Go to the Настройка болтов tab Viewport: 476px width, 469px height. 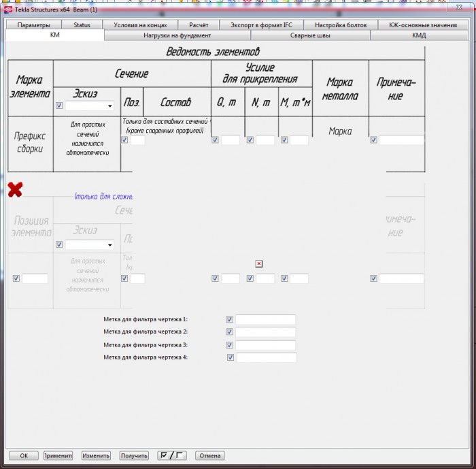pos(341,25)
